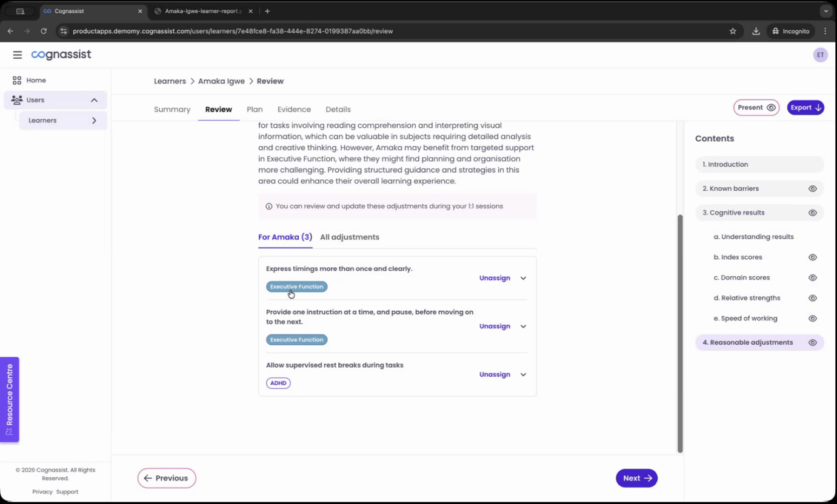
Task: Click the Home grid icon in sidebar
Action: [x=17, y=80]
